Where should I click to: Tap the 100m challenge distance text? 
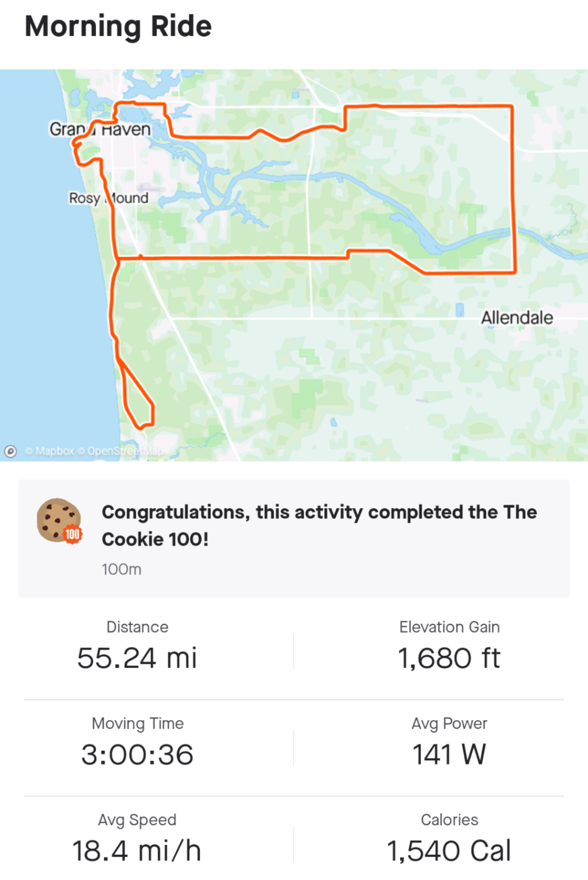point(122,570)
